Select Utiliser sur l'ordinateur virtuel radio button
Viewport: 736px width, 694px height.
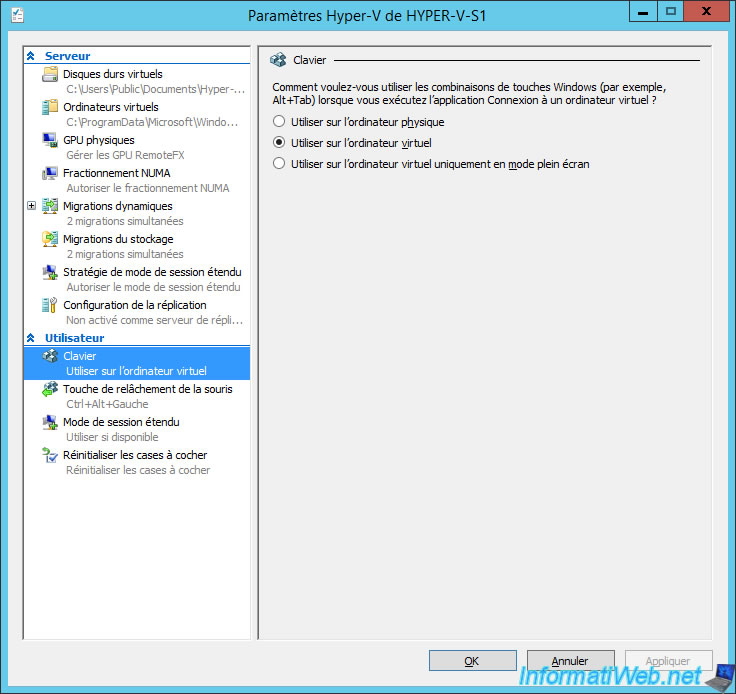click(279, 142)
